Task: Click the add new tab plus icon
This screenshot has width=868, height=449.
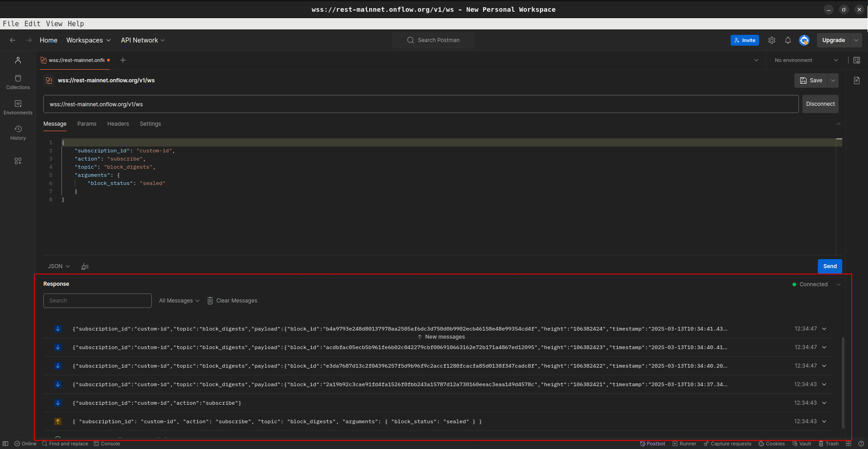Action: (x=123, y=60)
